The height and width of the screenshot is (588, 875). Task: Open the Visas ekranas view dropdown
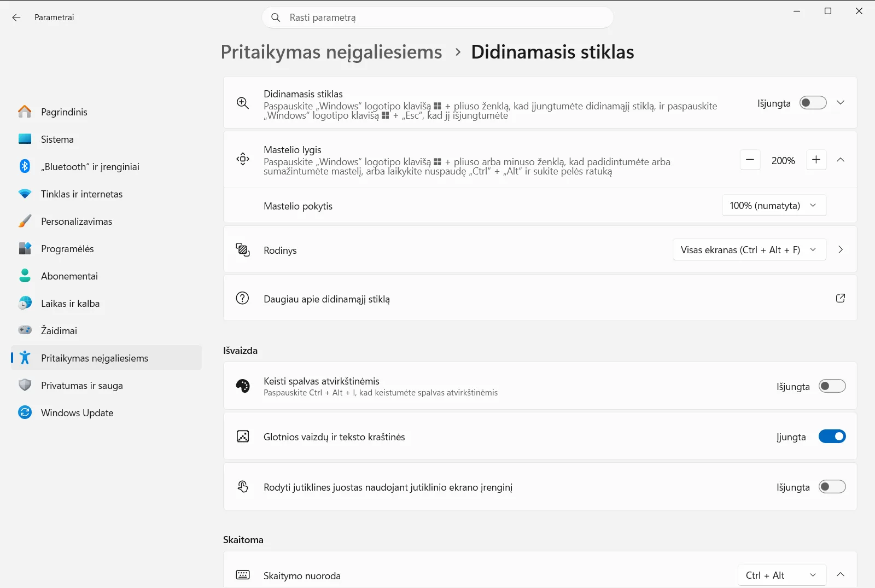(x=749, y=249)
